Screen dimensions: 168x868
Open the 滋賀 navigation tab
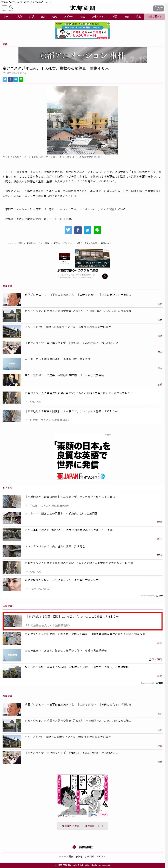coord(43,16)
